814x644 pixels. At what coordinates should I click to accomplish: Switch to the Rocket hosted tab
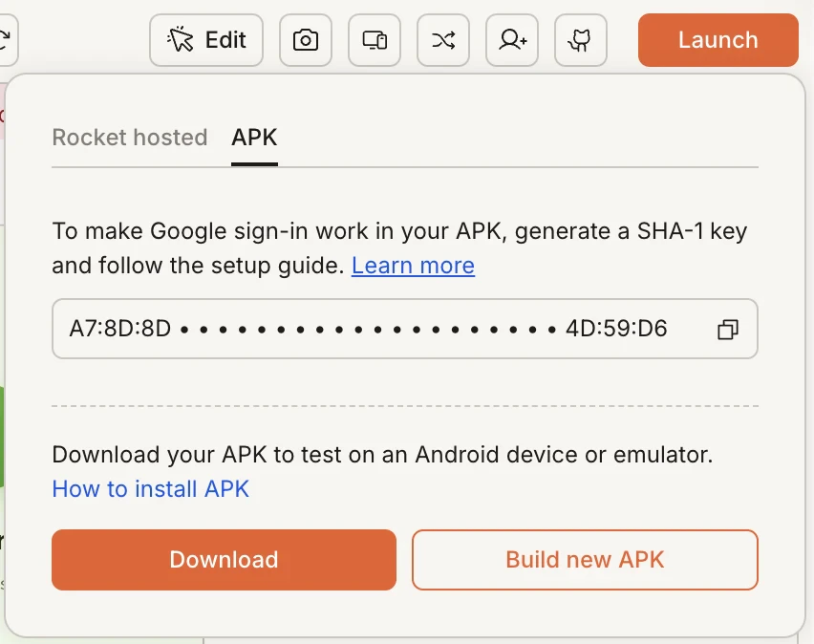pos(129,138)
